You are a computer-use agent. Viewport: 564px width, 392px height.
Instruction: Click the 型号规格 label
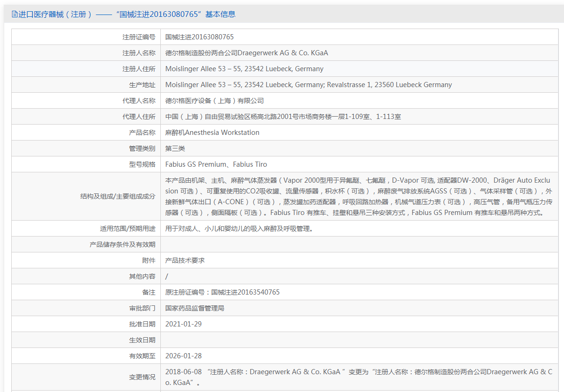click(x=142, y=164)
